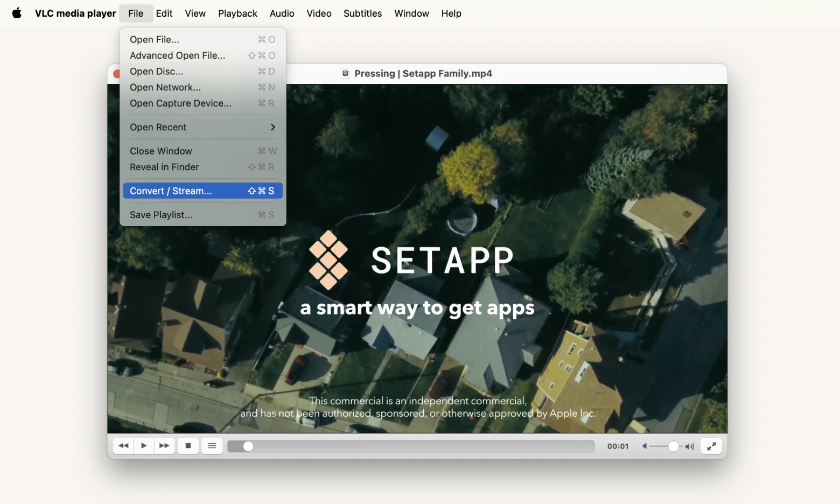The width and height of the screenshot is (840, 504).
Task: Select Convert / Stream menu entry
Action: click(202, 191)
